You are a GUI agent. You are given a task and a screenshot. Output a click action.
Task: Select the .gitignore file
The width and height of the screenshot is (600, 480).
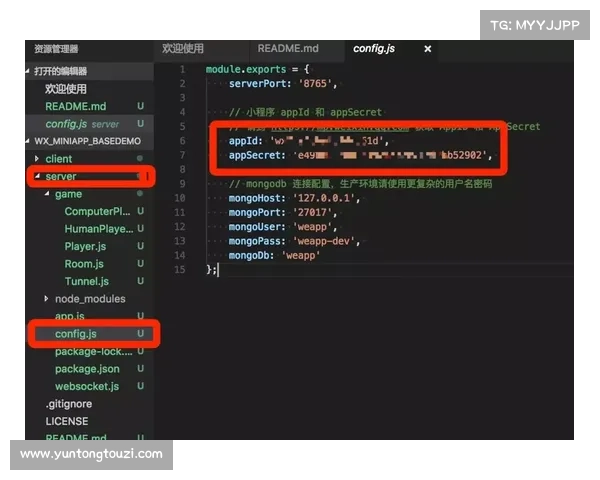(67, 404)
